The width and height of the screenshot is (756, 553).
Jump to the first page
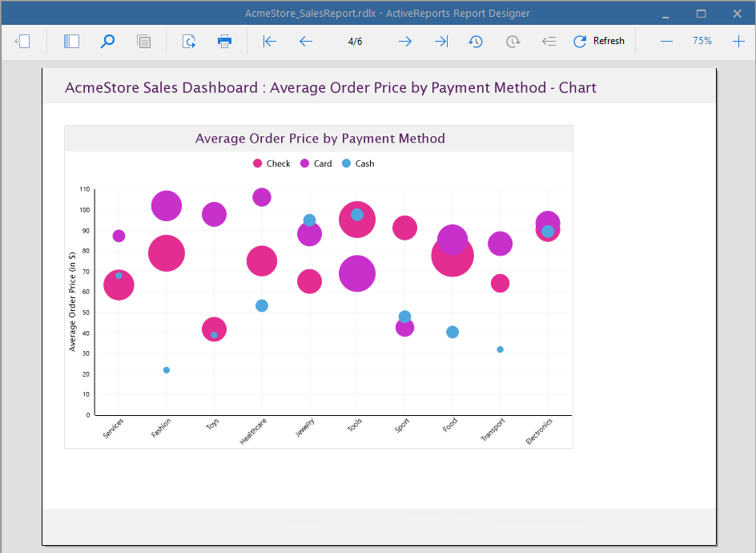coord(270,42)
